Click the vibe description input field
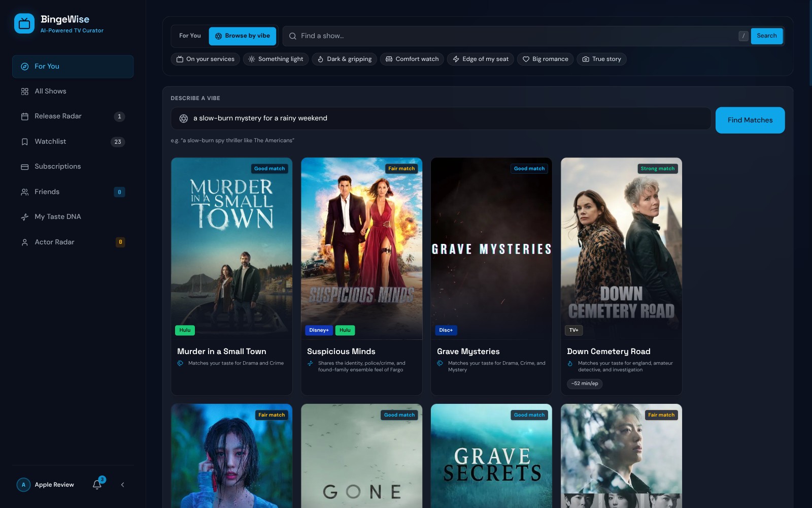This screenshot has width=812, height=508. point(441,118)
